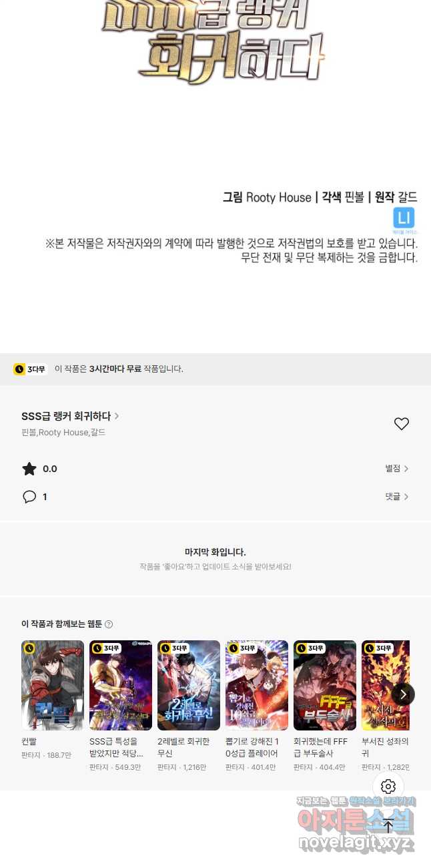Open 회귀했는데 FFF급 부두술사 thumbnail

tap(325, 686)
